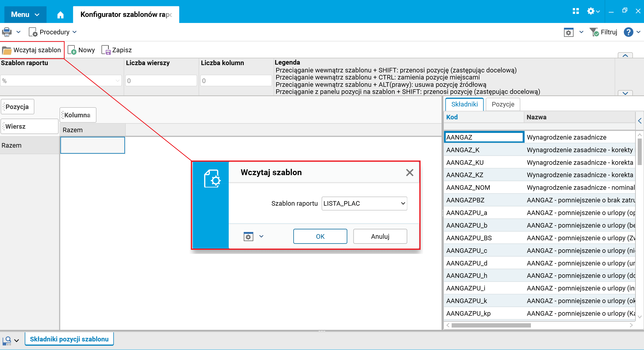The image size is (644, 350).
Task: Open the home tab icon
Action: pos(60,15)
